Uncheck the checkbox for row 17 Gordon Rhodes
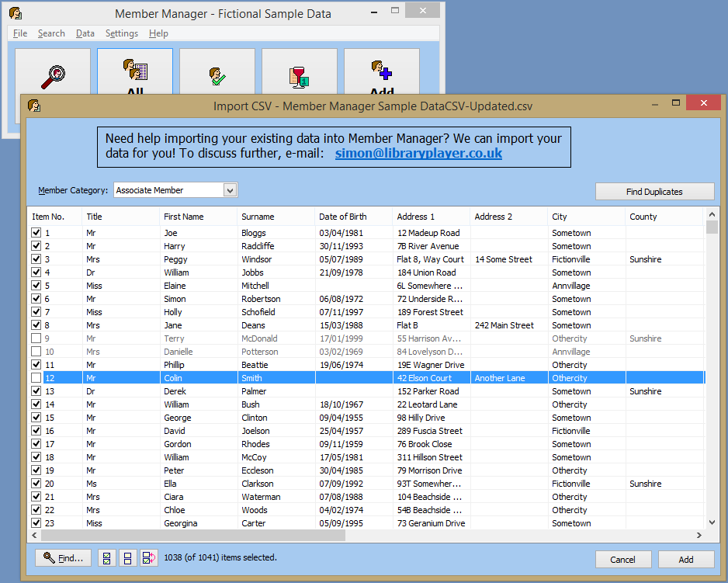 [x=36, y=443]
